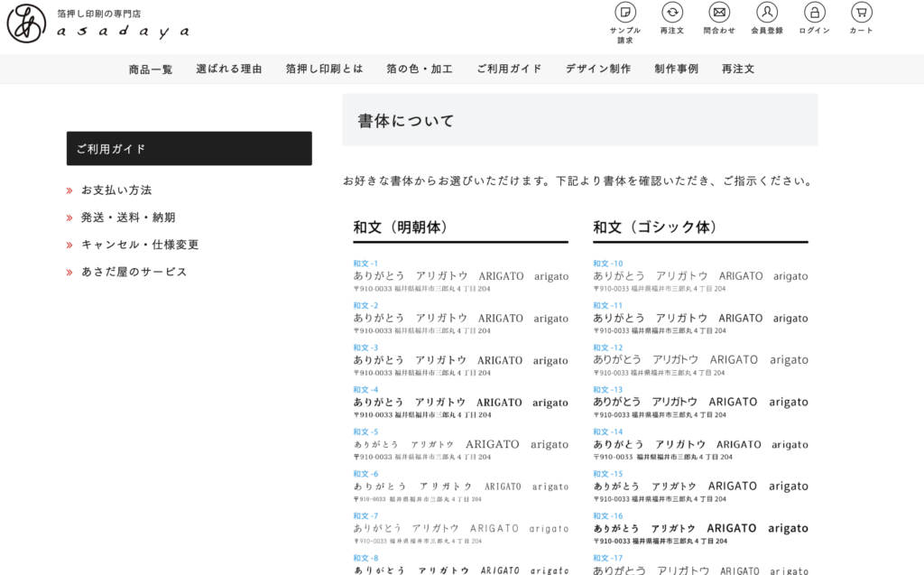Select font label 和文-8

point(365,558)
